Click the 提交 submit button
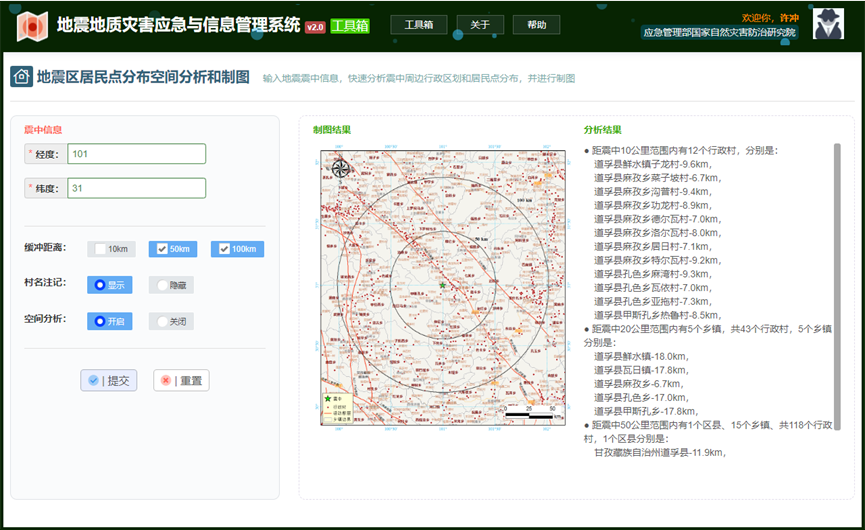 [109, 381]
